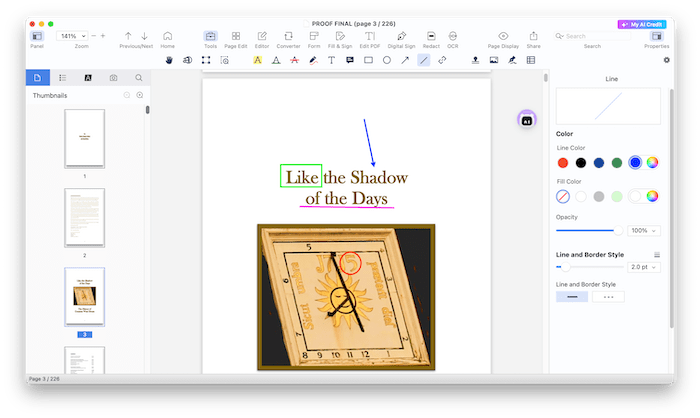The image size is (700, 418).
Task: Pick the black line color
Action: point(580,163)
